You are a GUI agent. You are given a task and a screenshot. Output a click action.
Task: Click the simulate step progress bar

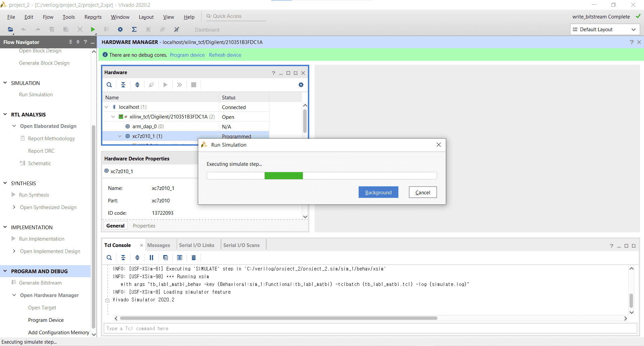322,176
